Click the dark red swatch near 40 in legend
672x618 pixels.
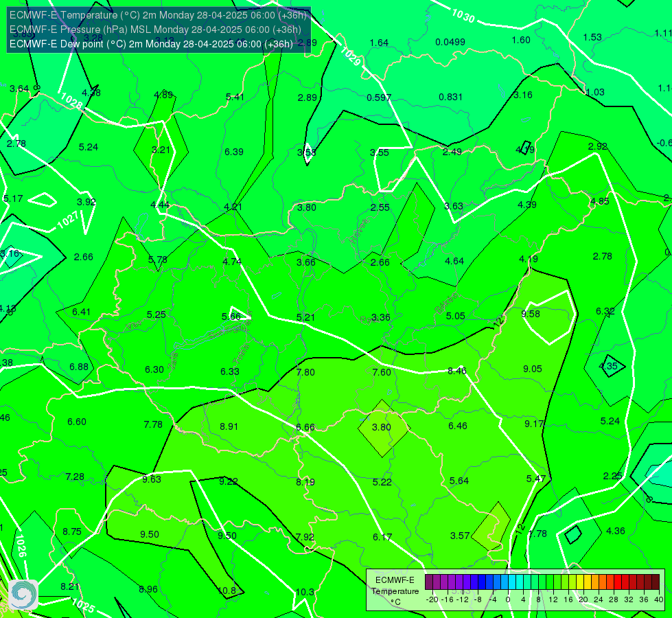pyautogui.click(x=656, y=582)
